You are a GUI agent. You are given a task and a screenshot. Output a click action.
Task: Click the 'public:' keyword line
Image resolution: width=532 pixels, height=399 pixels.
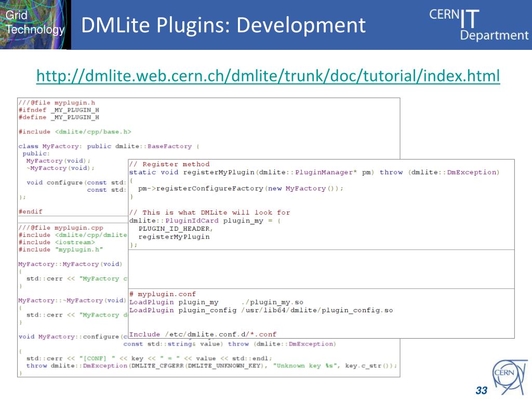coord(36,153)
